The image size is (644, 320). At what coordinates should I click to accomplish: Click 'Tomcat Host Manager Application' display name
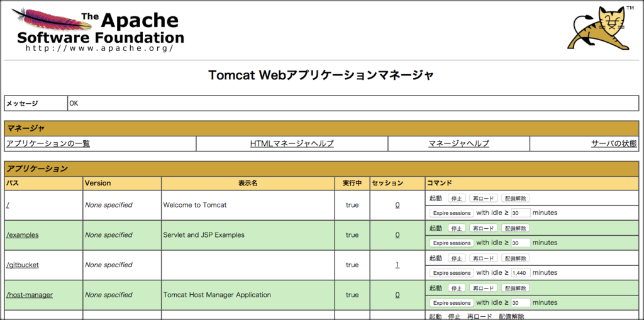217,295
